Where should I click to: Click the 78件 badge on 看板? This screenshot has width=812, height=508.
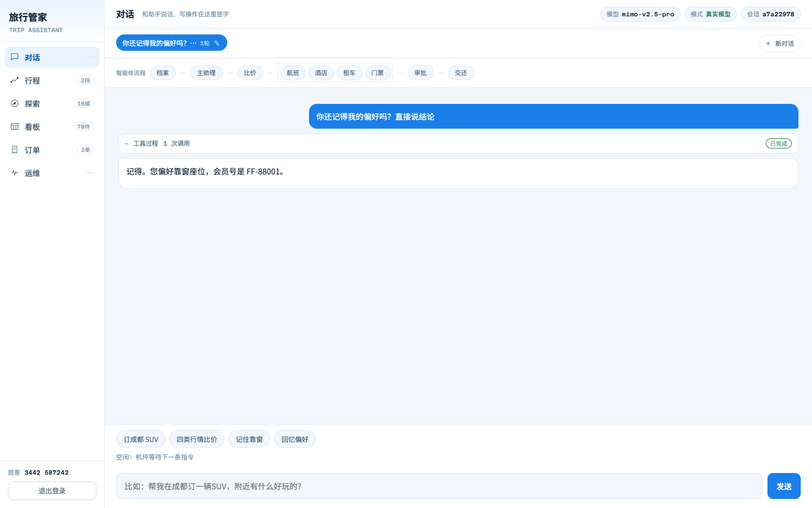83,126
